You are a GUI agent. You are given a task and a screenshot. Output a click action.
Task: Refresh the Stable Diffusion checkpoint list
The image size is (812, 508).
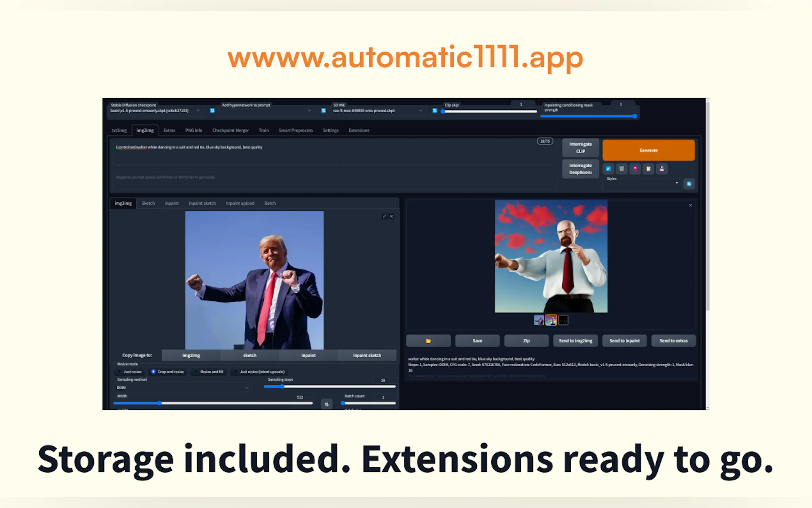click(x=212, y=111)
